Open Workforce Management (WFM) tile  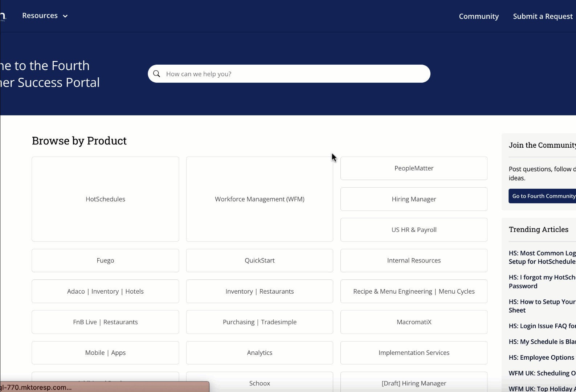point(260,199)
